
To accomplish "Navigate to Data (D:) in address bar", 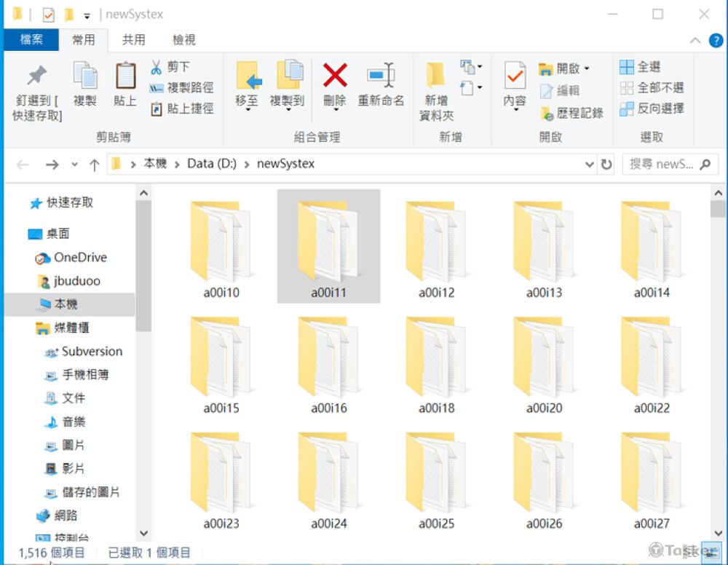I will (211, 164).
